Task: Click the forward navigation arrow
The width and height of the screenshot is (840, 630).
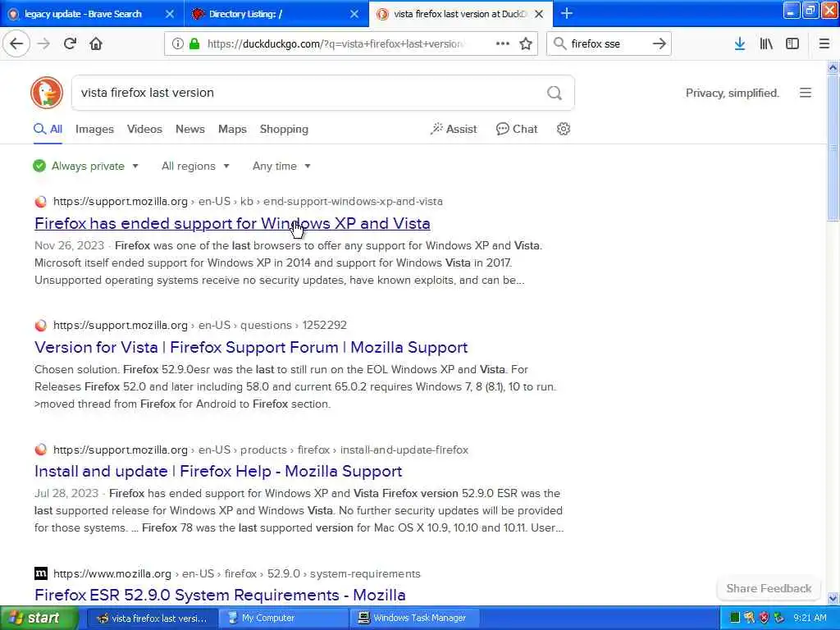Action: [x=44, y=43]
